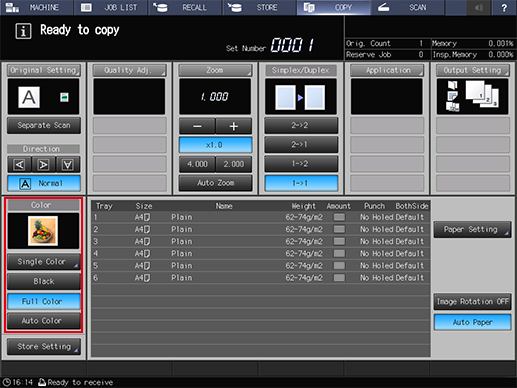This screenshot has width=517, height=388.
Task: Toggle Image Rotation OFF button
Action: [472, 302]
